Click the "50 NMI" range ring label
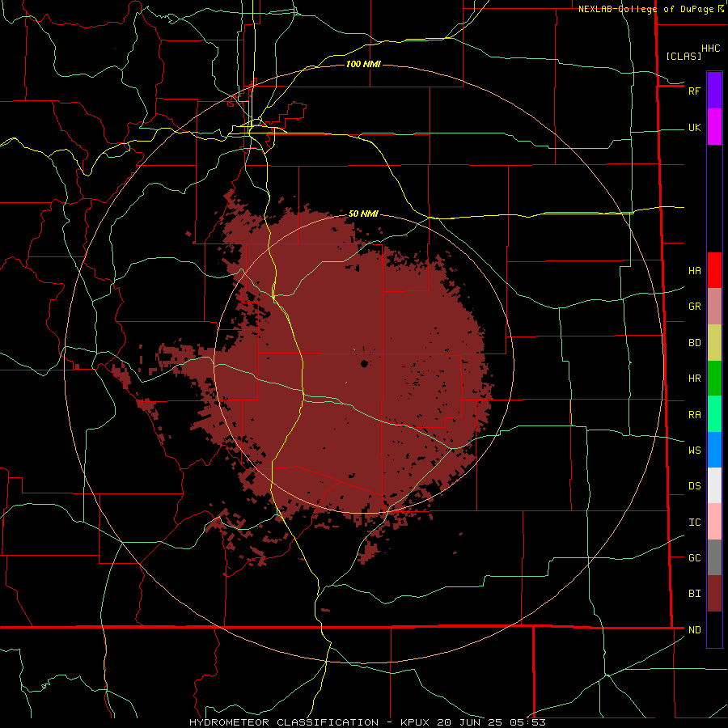The image size is (728, 728). 363,214
